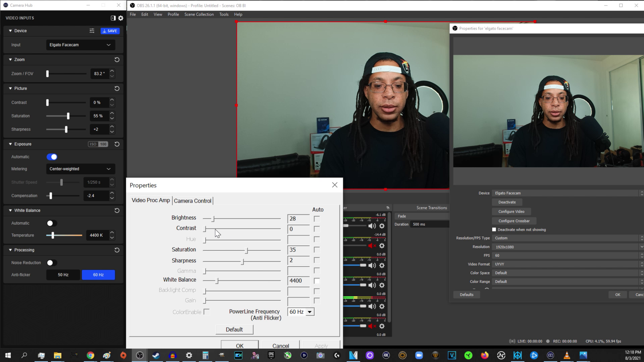The image size is (644, 362).
Task: Click Configure Video button
Action: (x=511, y=212)
